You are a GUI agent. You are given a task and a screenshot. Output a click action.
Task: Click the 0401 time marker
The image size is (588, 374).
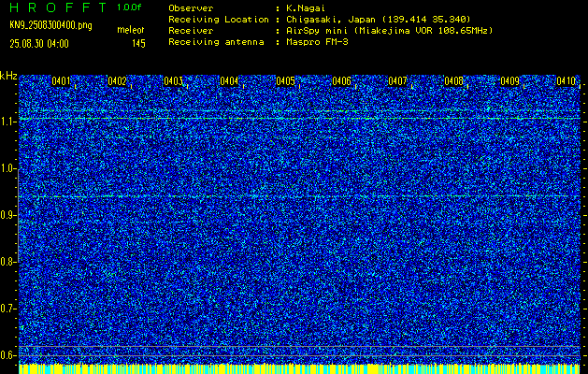(61, 81)
